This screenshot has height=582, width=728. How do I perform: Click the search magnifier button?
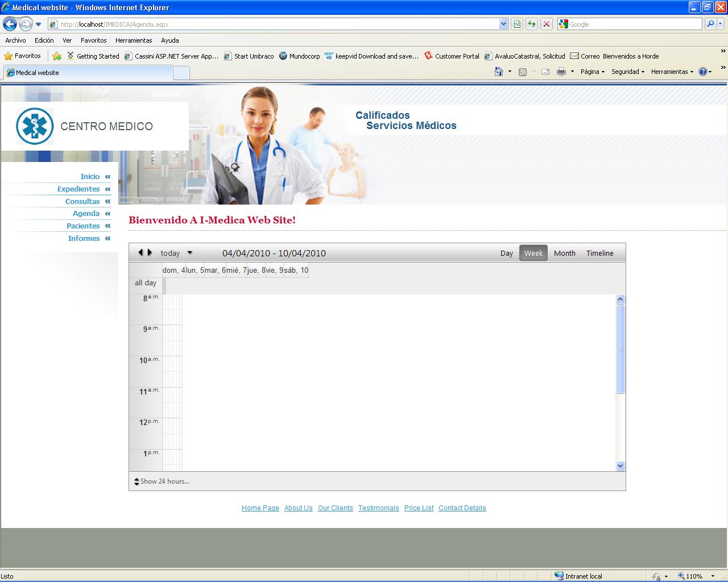tap(710, 24)
